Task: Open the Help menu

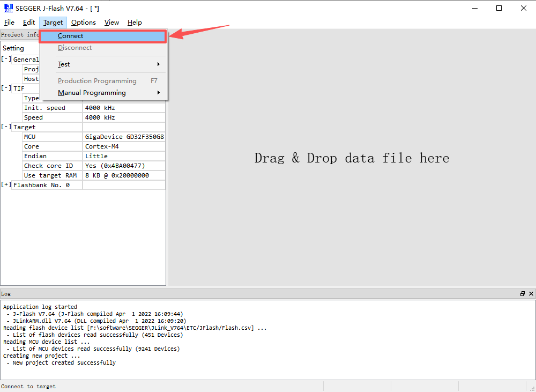Action: tap(135, 23)
